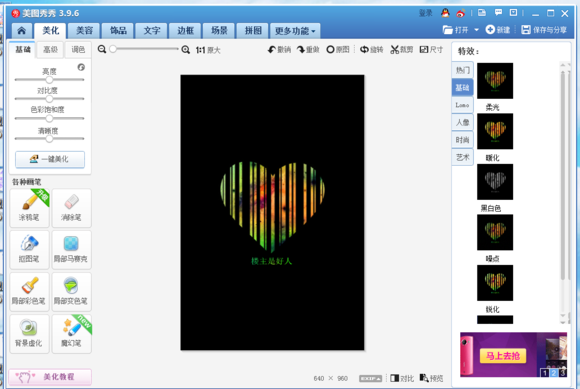This screenshot has width=580, height=389.
Task: Select the 基础 effects category
Action: [462, 88]
